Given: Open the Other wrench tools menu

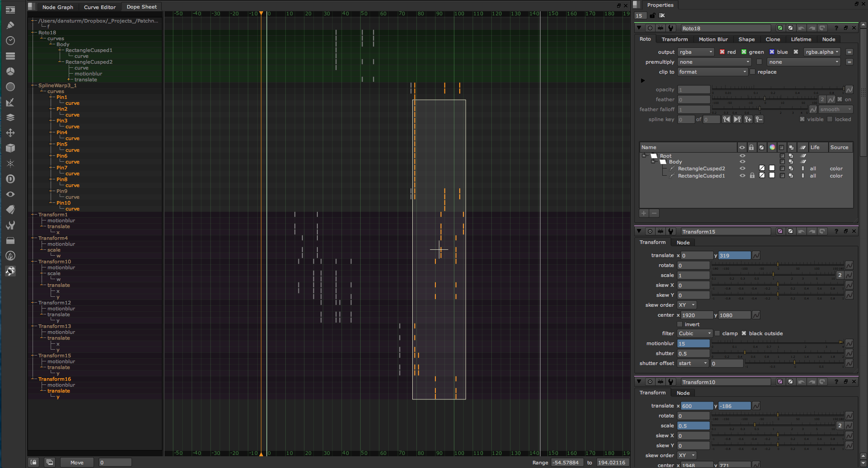Looking at the screenshot, I should [x=10, y=225].
